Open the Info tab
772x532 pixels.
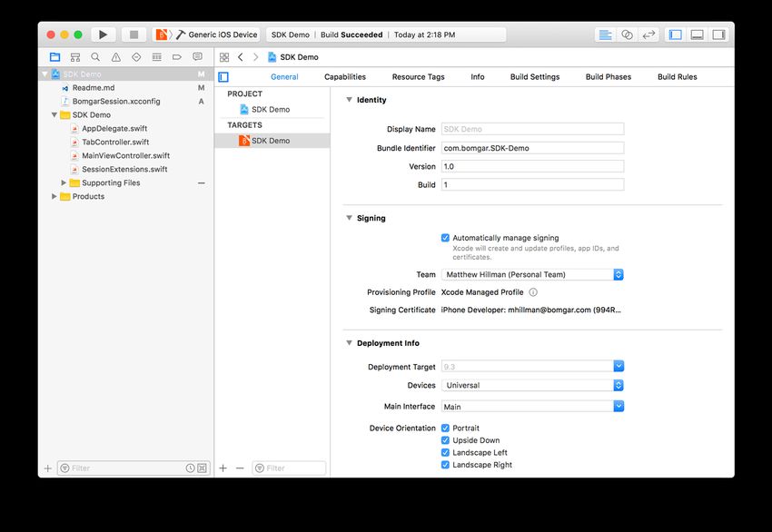tap(477, 77)
